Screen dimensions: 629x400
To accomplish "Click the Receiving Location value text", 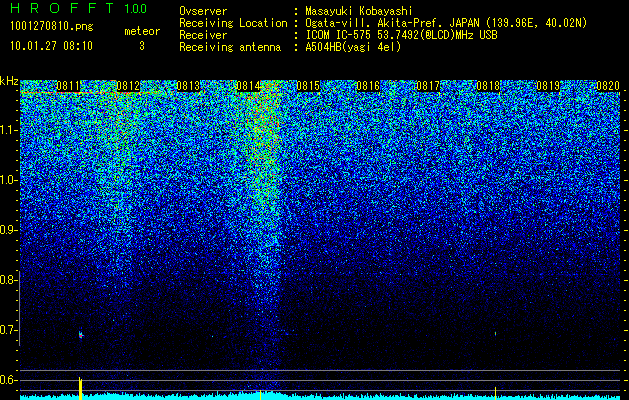I will coord(446,23).
